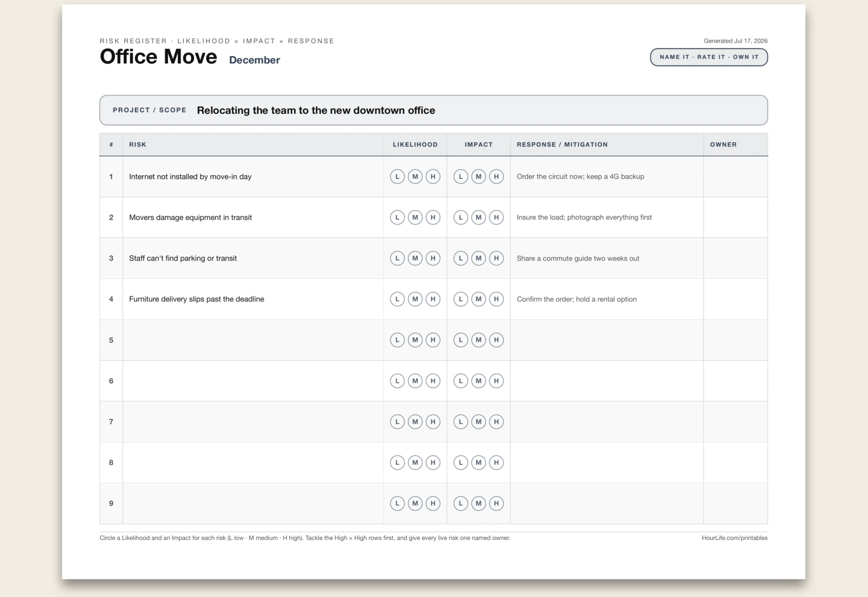Click the LIKELIHOOD column header
Image resolution: width=868 pixels, height=597 pixels.
415,144
